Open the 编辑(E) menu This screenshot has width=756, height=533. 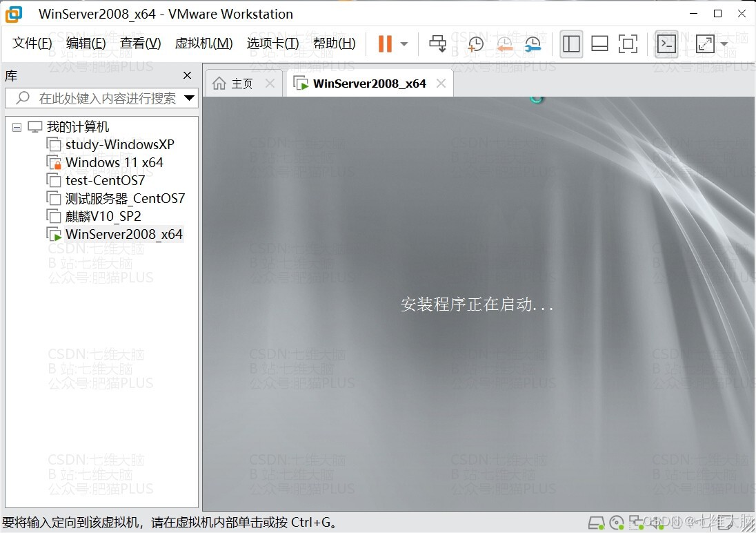[x=86, y=43]
